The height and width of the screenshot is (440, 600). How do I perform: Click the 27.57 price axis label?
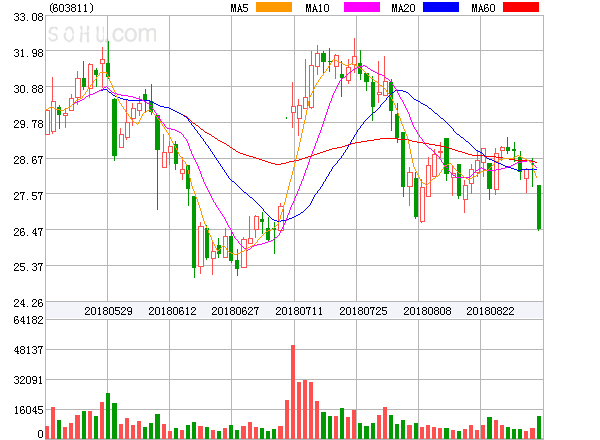(28, 196)
